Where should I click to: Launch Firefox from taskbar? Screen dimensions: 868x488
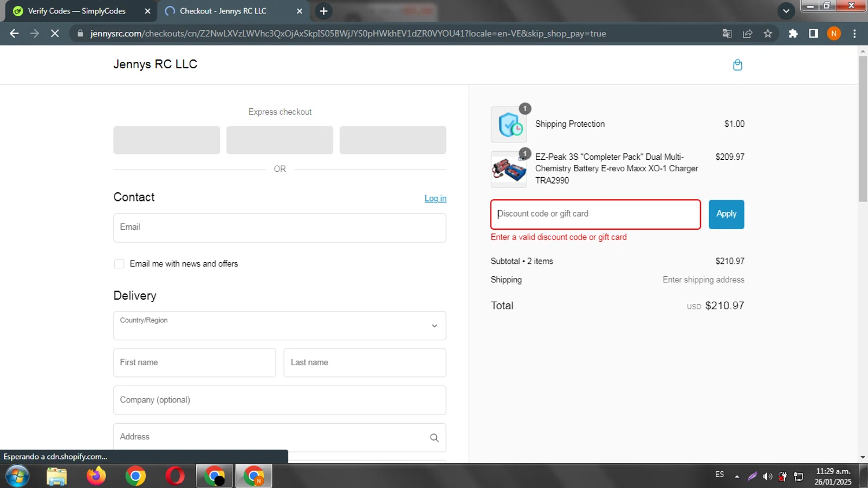tap(96, 476)
